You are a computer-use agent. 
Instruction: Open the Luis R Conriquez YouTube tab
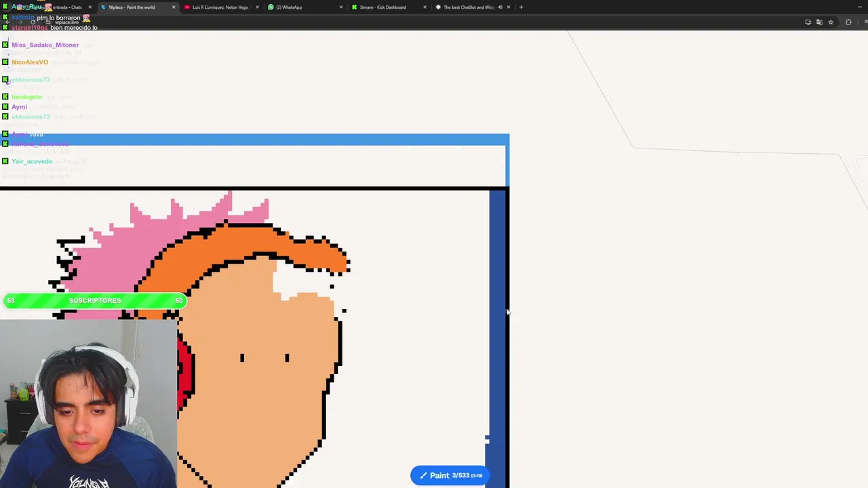pyautogui.click(x=220, y=7)
